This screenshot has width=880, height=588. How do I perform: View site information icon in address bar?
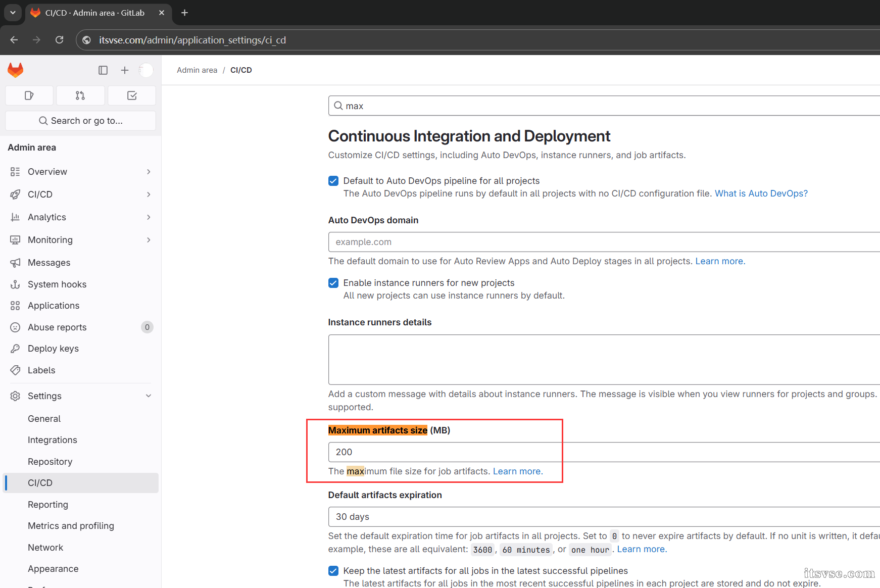(87, 40)
